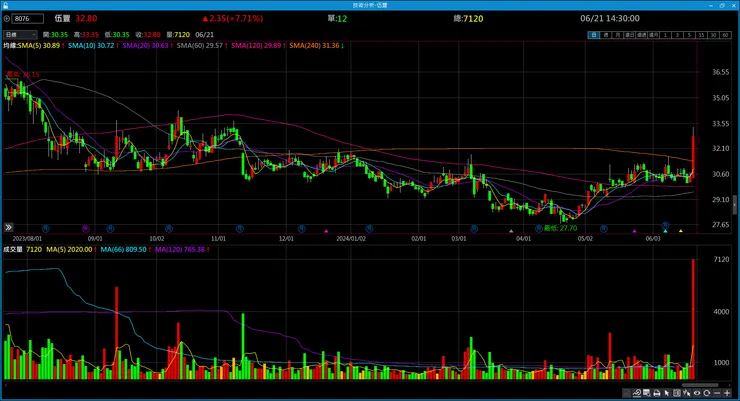Click the lock icon in the title bar

(5, 5)
